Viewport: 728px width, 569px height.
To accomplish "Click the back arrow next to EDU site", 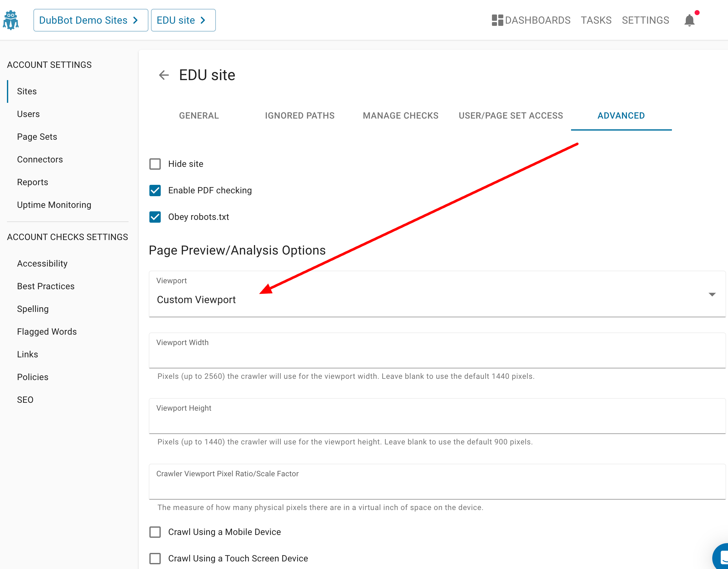I will 164,75.
